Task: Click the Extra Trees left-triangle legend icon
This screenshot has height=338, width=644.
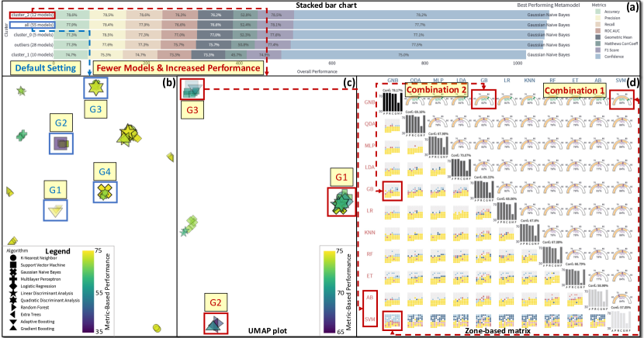Action: [x=13, y=314]
